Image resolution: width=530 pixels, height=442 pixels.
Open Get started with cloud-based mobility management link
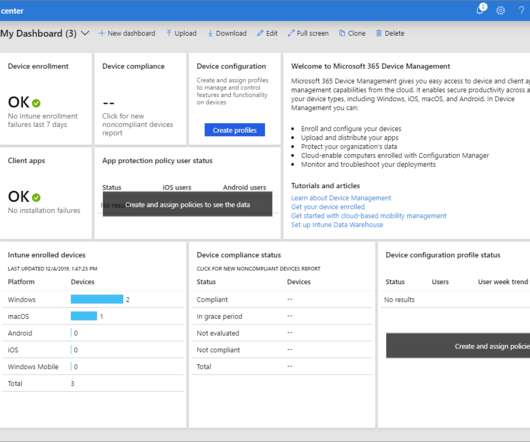[369, 216]
